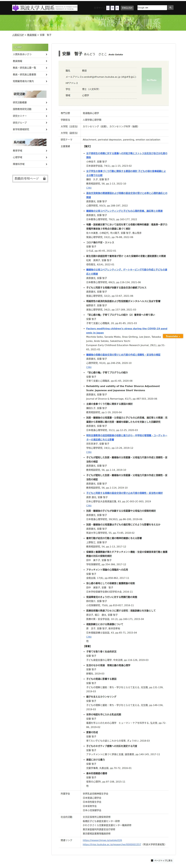Screen dimensions: 186x868
Task: Open CiNii link under 日本心理学会大会発表論文集 paper
Action: 89,506
